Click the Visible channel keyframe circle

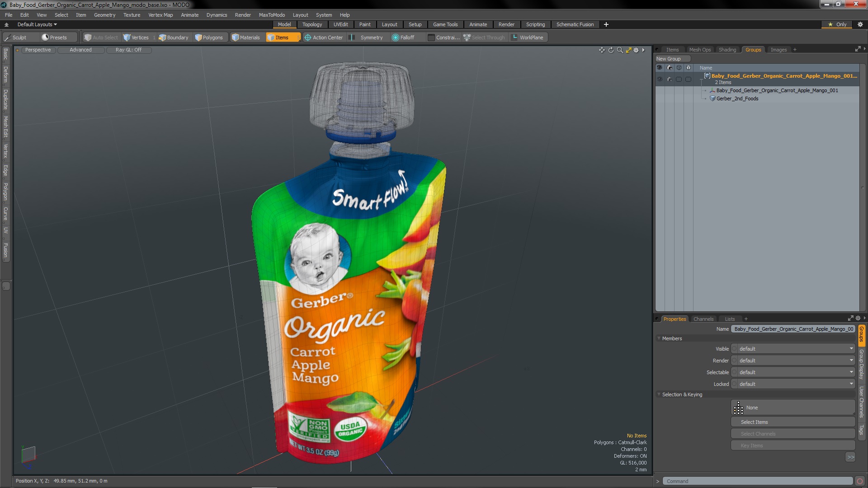click(735, 349)
